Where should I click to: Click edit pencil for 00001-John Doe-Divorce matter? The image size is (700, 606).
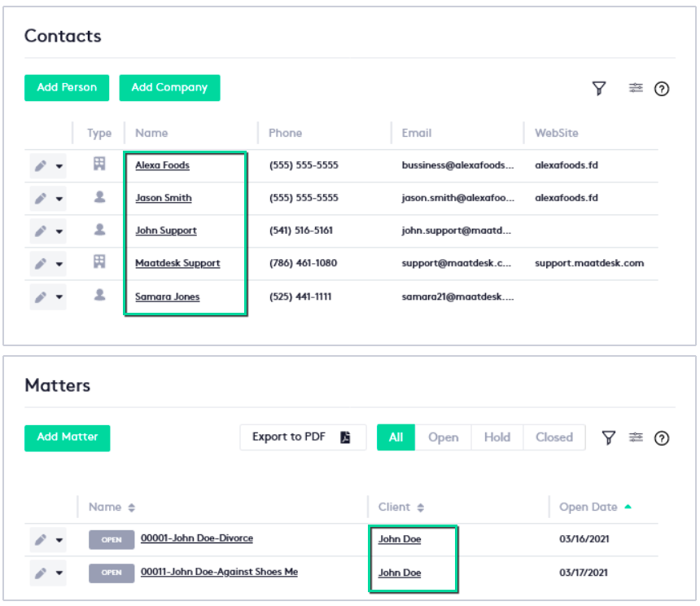[40, 540]
